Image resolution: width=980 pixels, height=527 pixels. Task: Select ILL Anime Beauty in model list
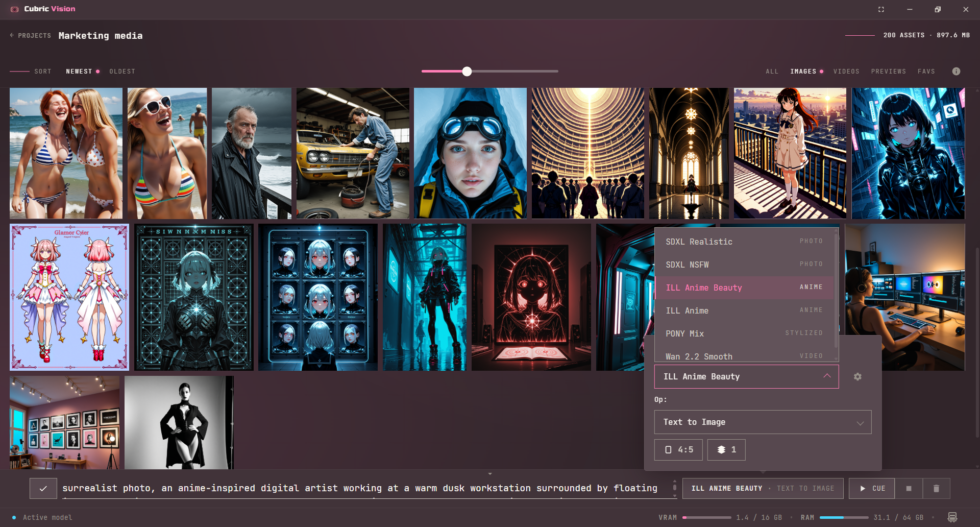click(744, 288)
